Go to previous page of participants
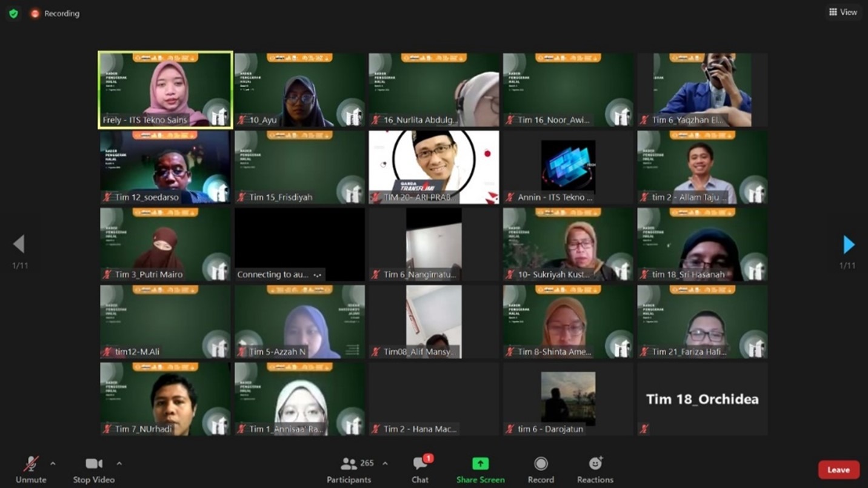The width and height of the screenshot is (868, 488). tap(19, 244)
